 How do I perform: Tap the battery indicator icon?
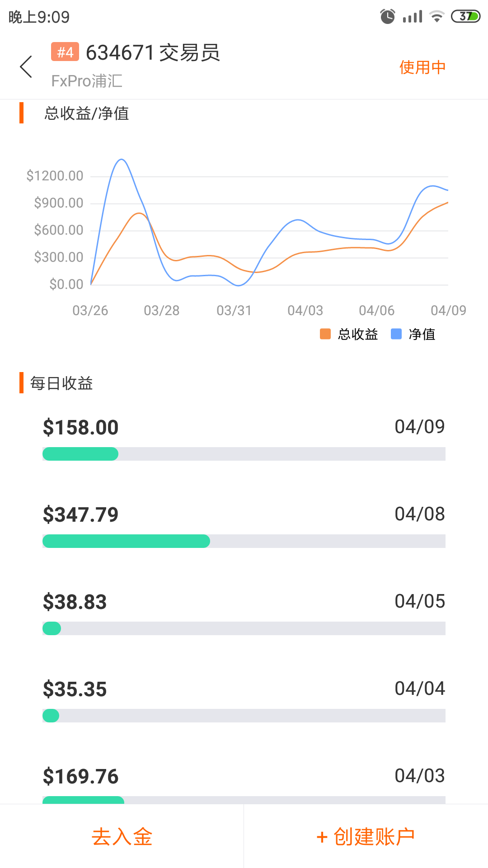[465, 17]
